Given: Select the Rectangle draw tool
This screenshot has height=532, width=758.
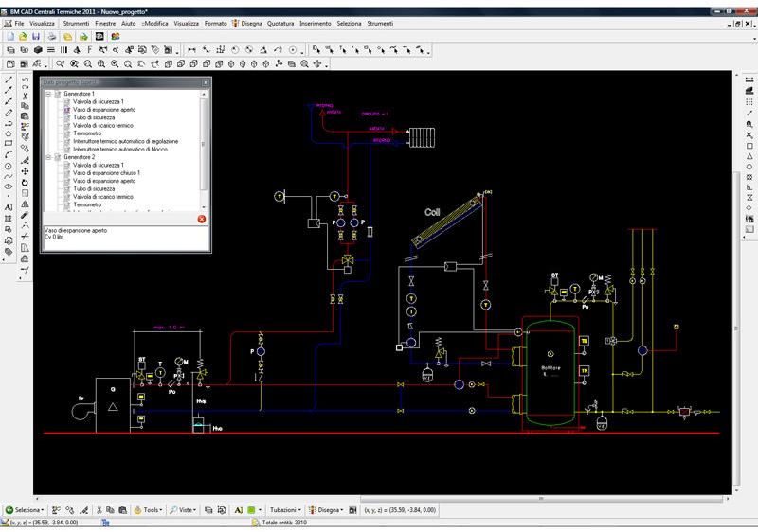Looking at the screenshot, I should click(x=9, y=143).
